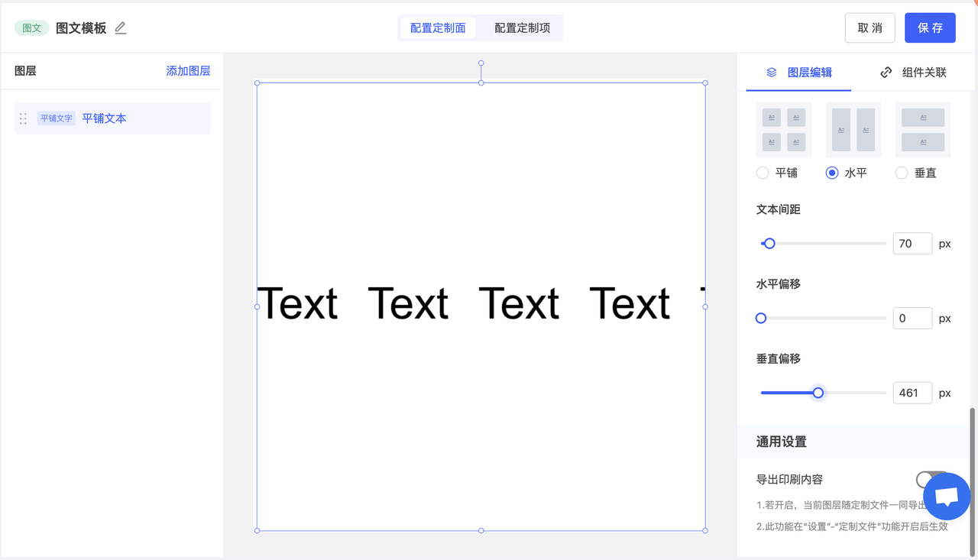This screenshot has width=978, height=560.
Task: Click the 平铺文字 layer type tag
Action: pyautogui.click(x=57, y=118)
